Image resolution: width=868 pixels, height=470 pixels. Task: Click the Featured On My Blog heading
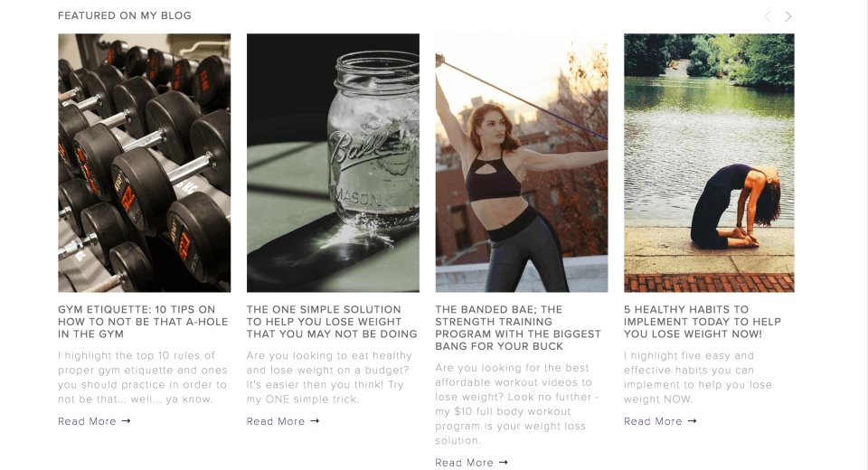tap(125, 15)
